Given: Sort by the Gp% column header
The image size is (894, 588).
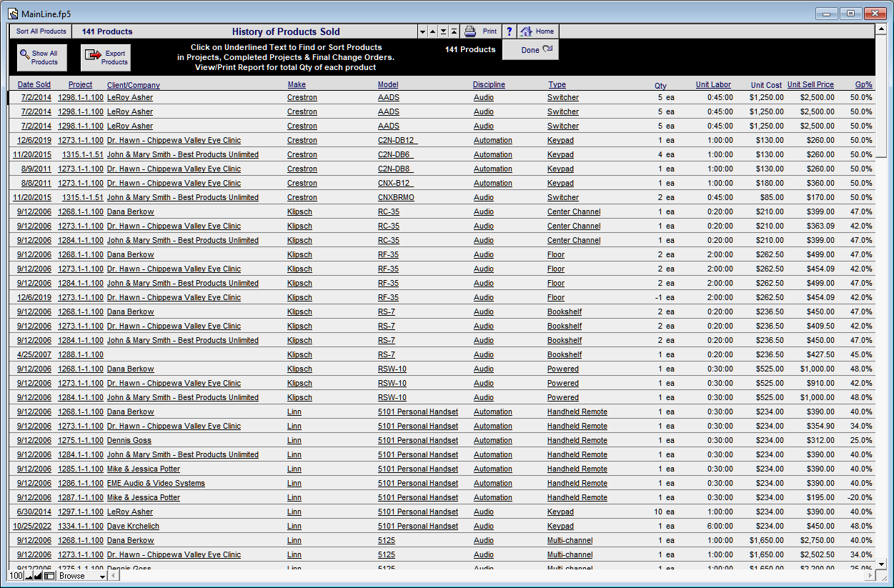Looking at the screenshot, I should [864, 85].
